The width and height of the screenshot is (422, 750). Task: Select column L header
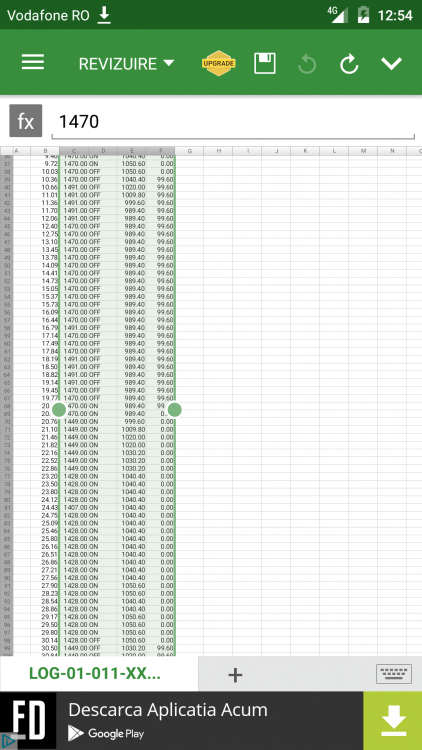coord(334,151)
